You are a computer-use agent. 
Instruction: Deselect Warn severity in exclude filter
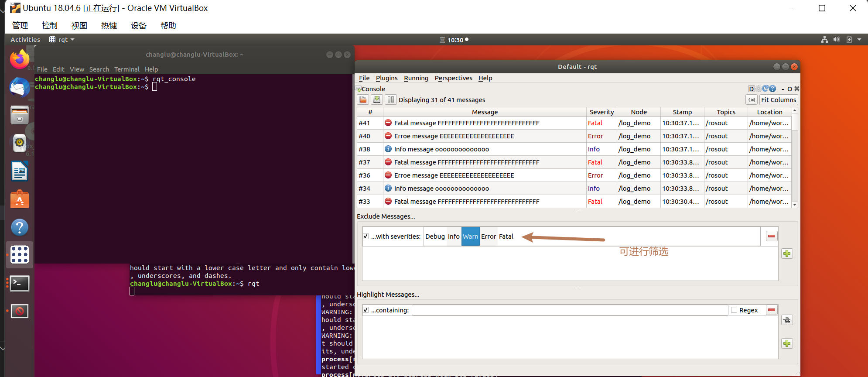[471, 236]
